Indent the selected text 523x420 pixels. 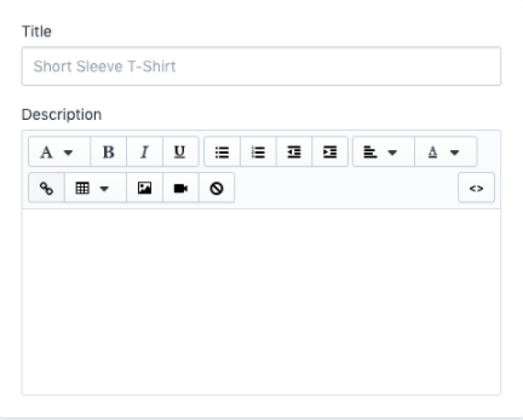pos(330,152)
